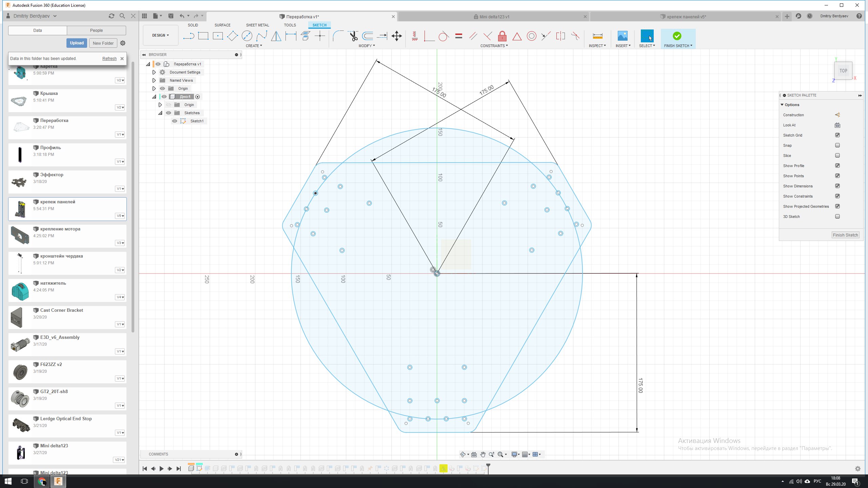The width and height of the screenshot is (868, 488).
Task: Click the blue Upload button
Action: 77,43
